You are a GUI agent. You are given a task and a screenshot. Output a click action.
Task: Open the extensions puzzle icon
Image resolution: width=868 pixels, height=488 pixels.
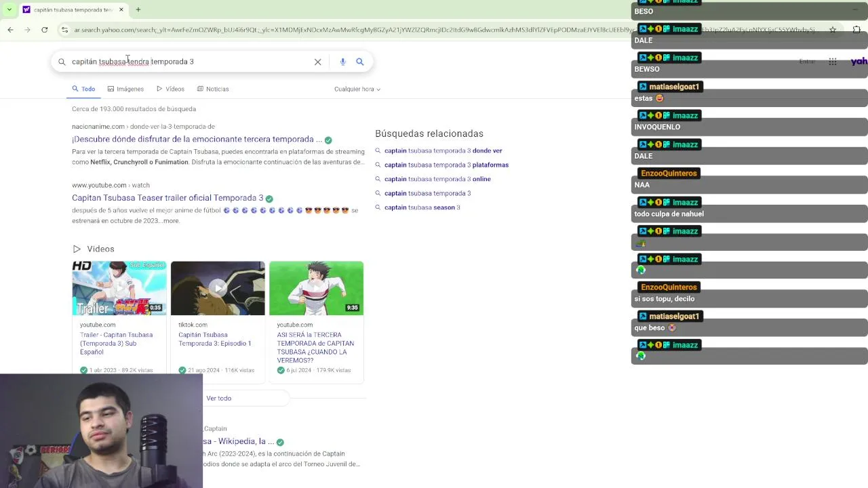pyautogui.click(x=856, y=30)
